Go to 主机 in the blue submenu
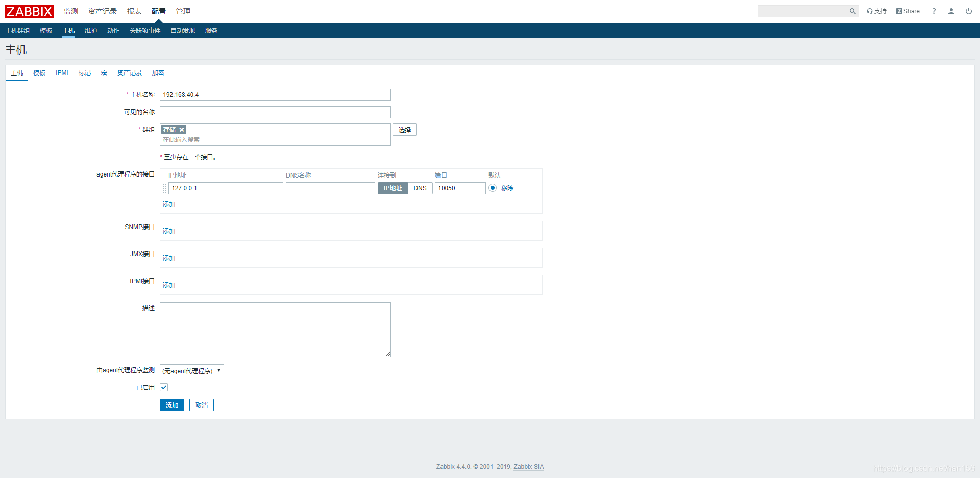This screenshot has width=980, height=478. [68, 31]
